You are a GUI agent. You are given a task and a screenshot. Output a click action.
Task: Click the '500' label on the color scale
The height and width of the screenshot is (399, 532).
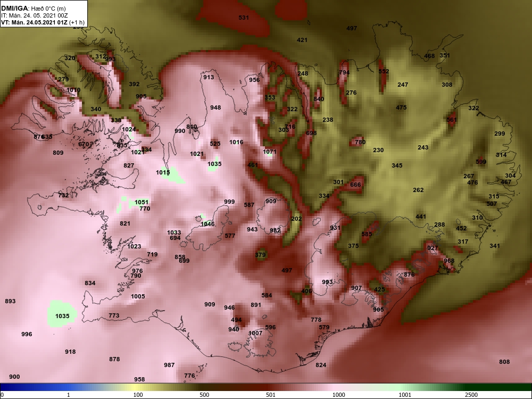pyautogui.click(x=204, y=395)
